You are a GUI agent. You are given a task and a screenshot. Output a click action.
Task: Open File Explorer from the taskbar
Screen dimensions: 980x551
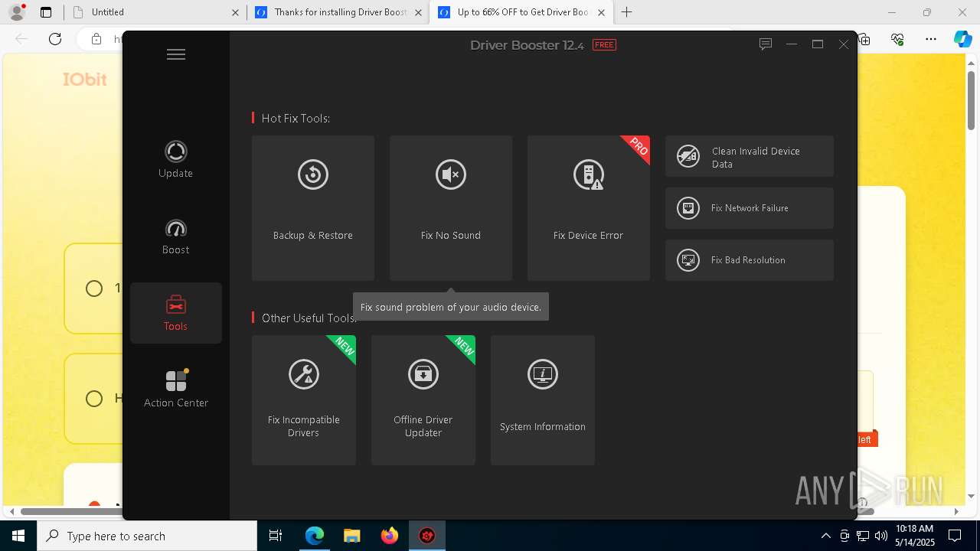click(x=351, y=536)
